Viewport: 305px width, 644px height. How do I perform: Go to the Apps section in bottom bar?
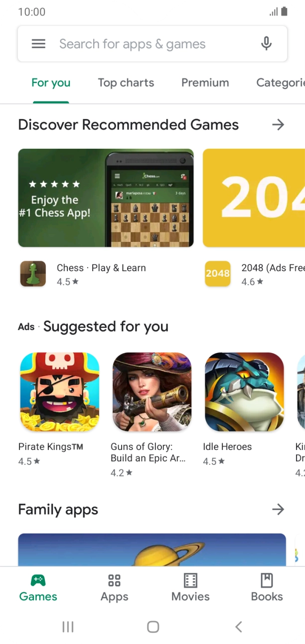pyautogui.click(x=114, y=588)
